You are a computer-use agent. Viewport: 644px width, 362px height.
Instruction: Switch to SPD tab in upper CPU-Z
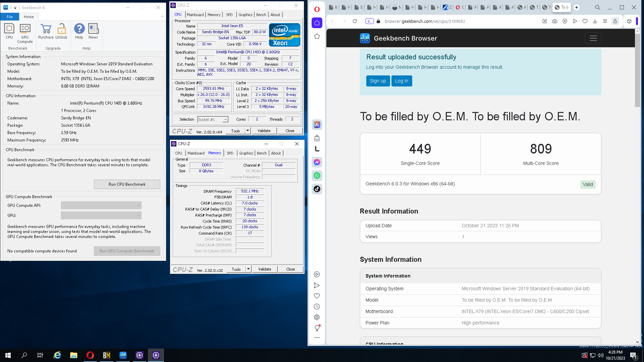[229, 15]
